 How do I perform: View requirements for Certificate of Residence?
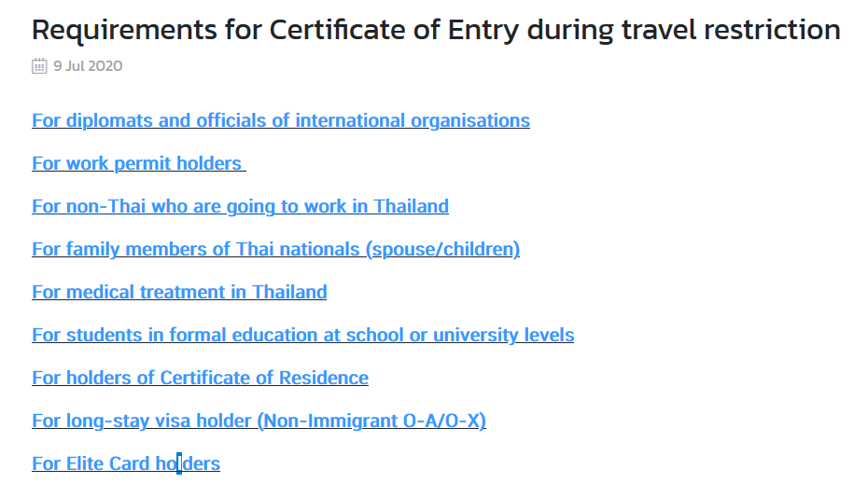tap(201, 378)
